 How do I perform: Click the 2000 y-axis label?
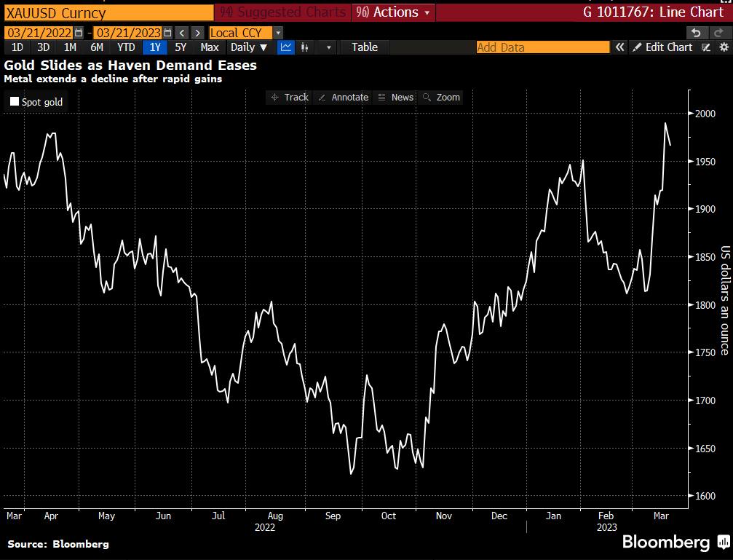point(705,114)
